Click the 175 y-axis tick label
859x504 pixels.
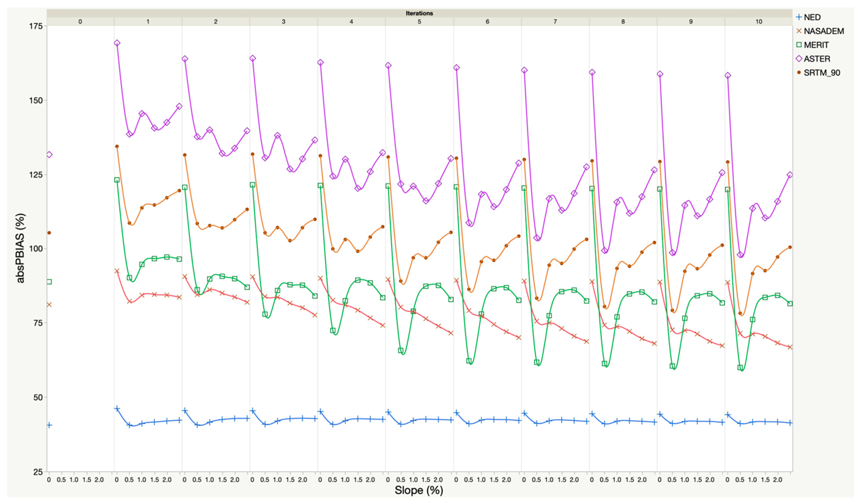(36, 26)
